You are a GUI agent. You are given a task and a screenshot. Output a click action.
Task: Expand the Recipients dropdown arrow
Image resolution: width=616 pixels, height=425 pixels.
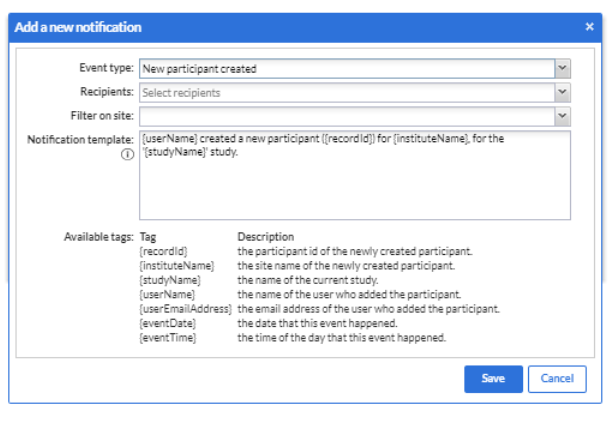pos(563,93)
